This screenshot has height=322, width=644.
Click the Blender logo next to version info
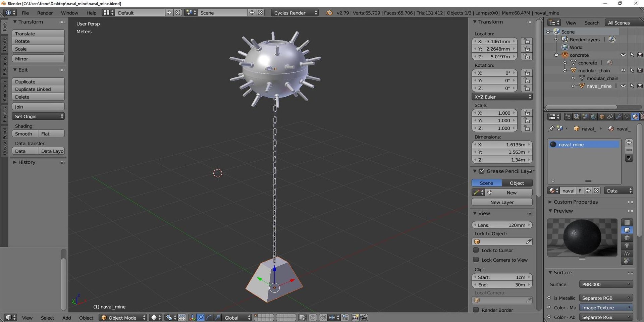329,13
